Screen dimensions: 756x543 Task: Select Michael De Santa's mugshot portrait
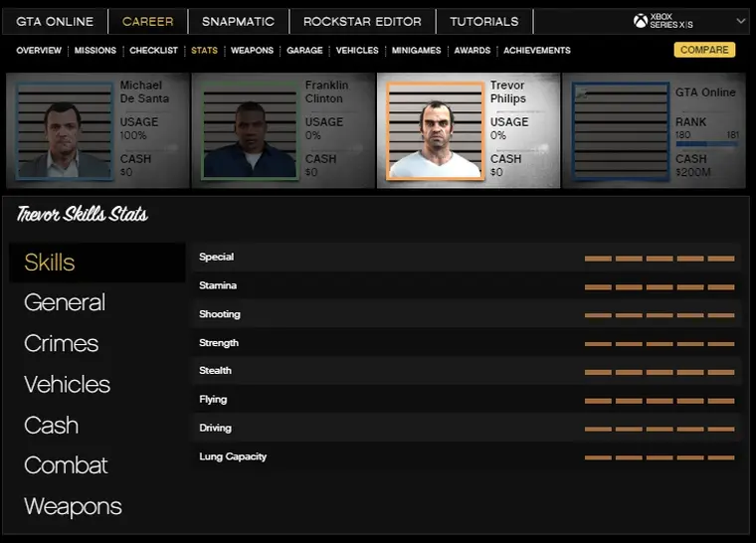pyautogui.click(x=65, y=130)
